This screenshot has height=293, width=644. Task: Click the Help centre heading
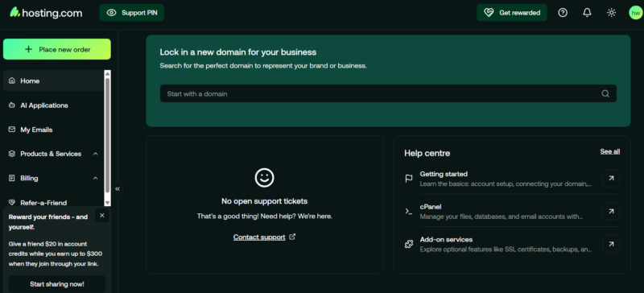427,153
